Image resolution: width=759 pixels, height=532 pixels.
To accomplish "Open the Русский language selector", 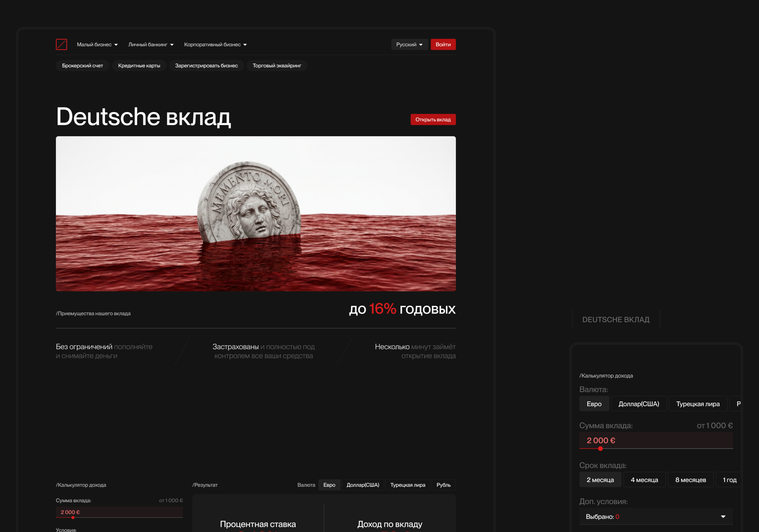I will pyautogui.click(x=409, y=44).
